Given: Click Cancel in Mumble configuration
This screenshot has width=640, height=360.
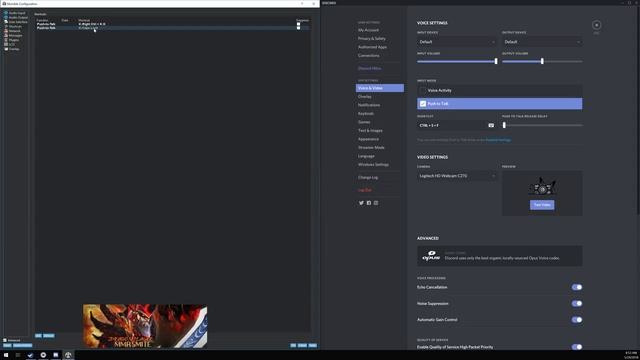Looking at the screenshot, I should click(302, 346).
